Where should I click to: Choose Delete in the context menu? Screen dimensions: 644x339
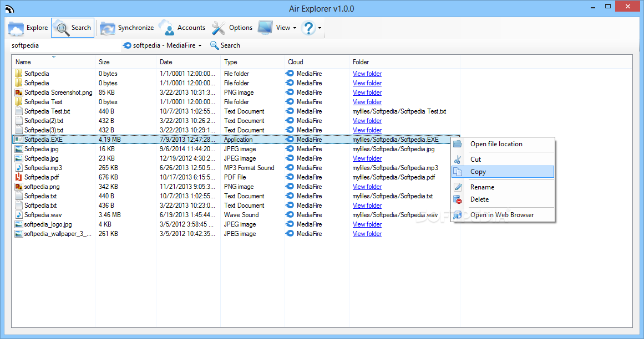pos(503,199)
